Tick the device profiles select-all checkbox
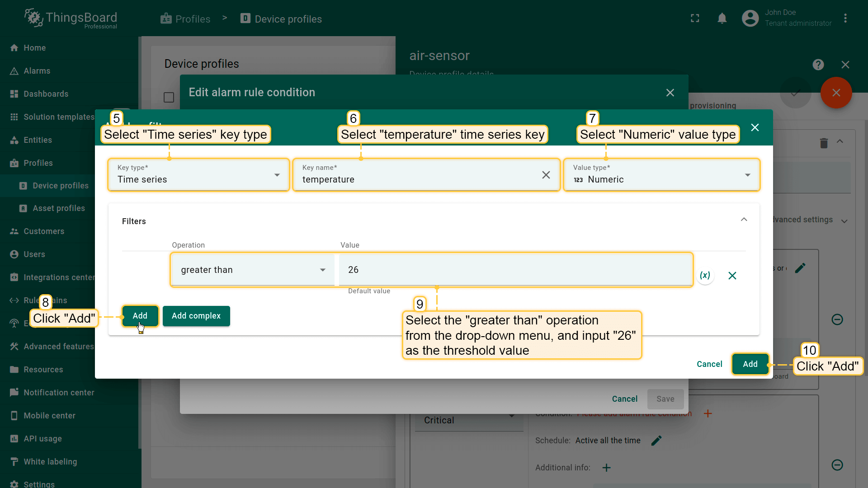This screenshot has height=488, width=868. [x=169, y=98]
